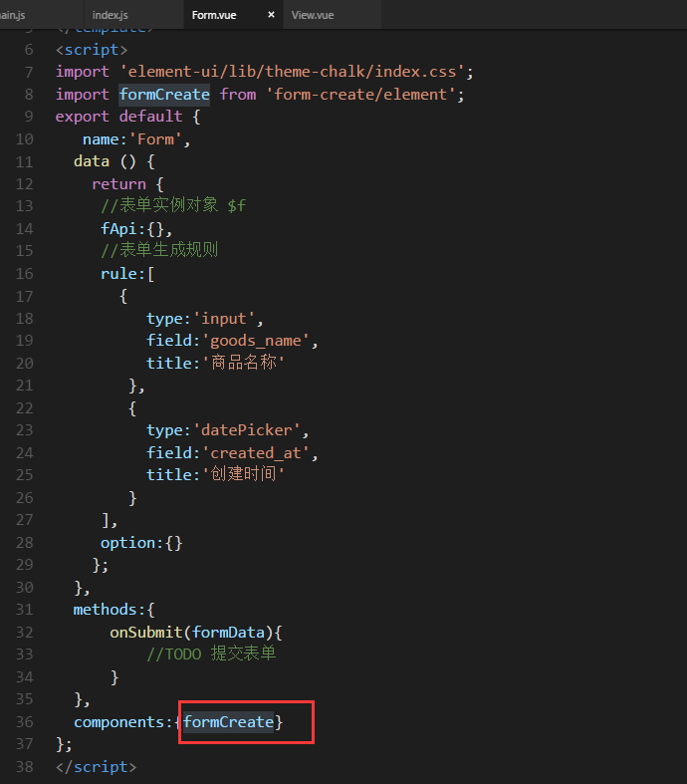Click 'components:' property name
This screenshot has height=784, width=687.
point(118,722)
